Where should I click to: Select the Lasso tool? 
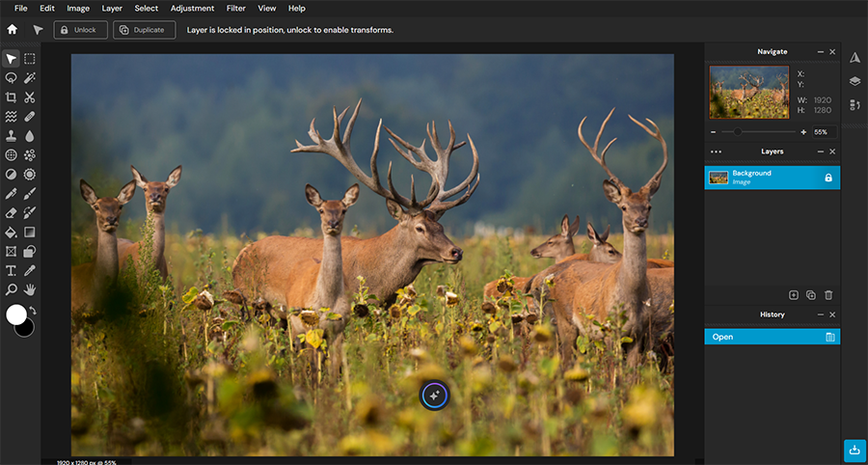click(x=11, y=78)
